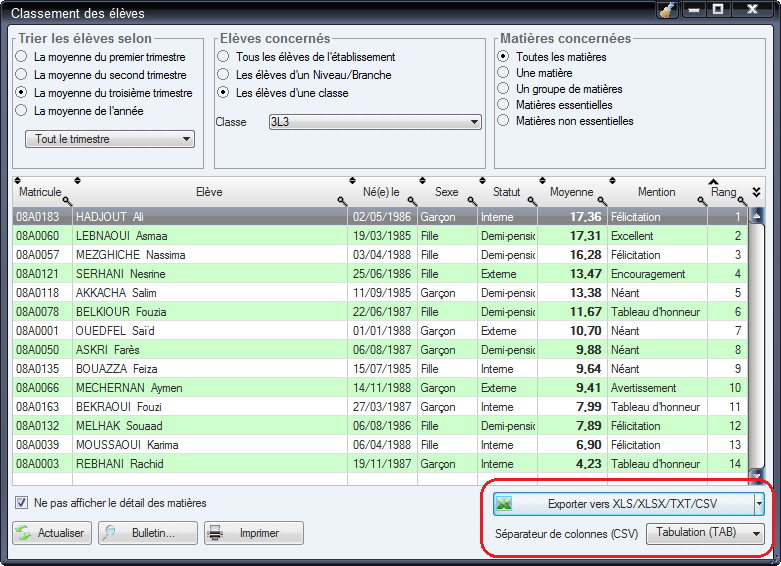Click birth date 06/08/1987
781x566 pixels.
[382, 350]
